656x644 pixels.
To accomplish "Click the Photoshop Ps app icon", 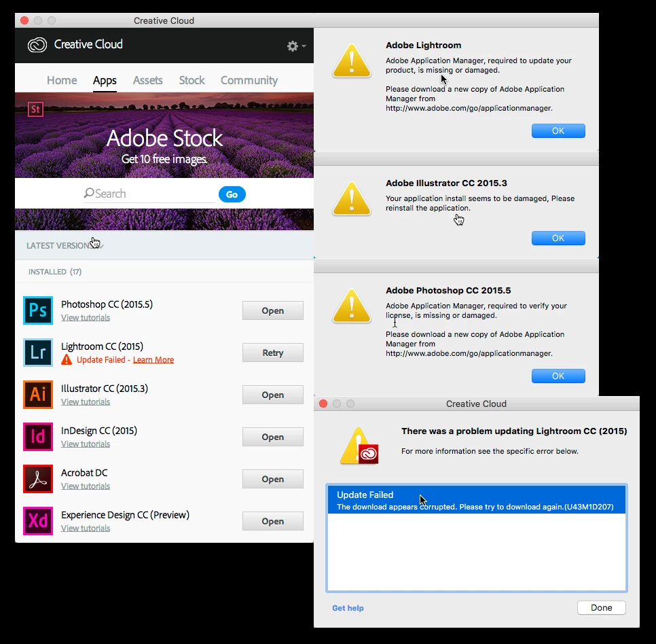I will click(x=38, y=310).
